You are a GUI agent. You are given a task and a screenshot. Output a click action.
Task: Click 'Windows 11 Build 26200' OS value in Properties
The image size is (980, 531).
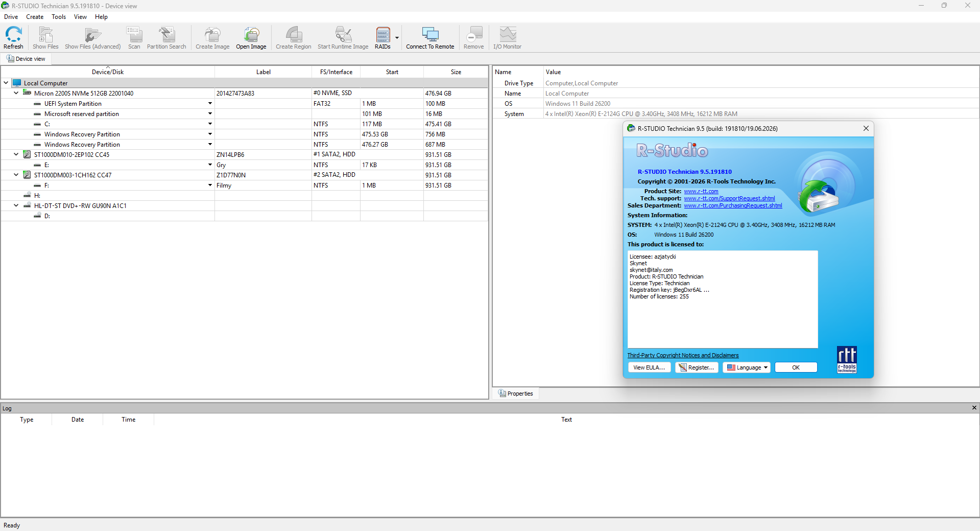click(x=578, y=103)
